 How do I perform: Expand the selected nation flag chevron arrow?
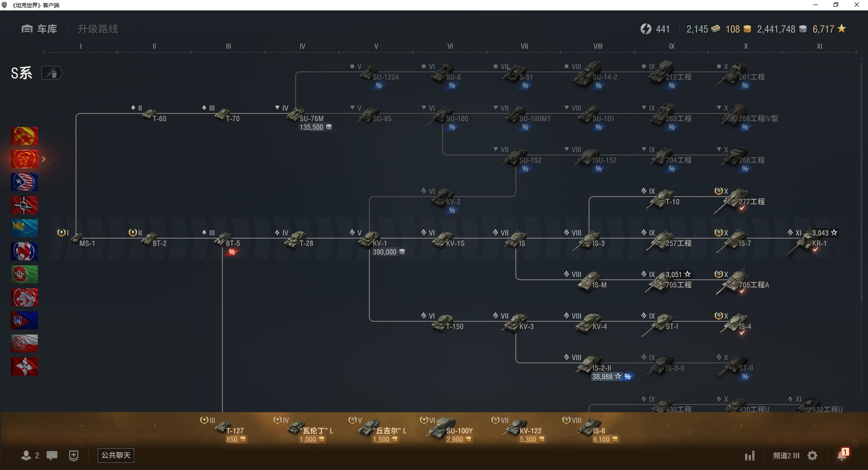(43, 159)
